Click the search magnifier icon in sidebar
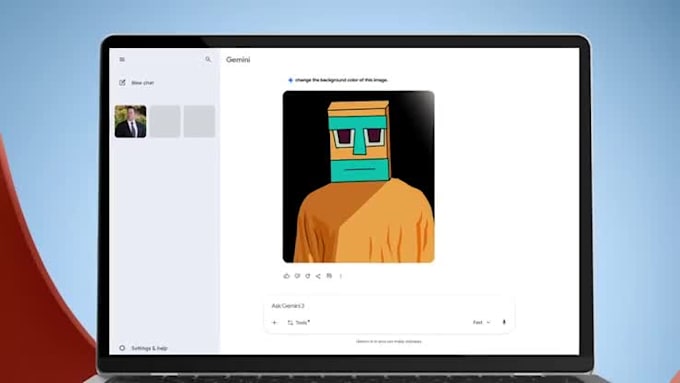The width and height of the screenshot is (680, 383). tap(208, 59)
